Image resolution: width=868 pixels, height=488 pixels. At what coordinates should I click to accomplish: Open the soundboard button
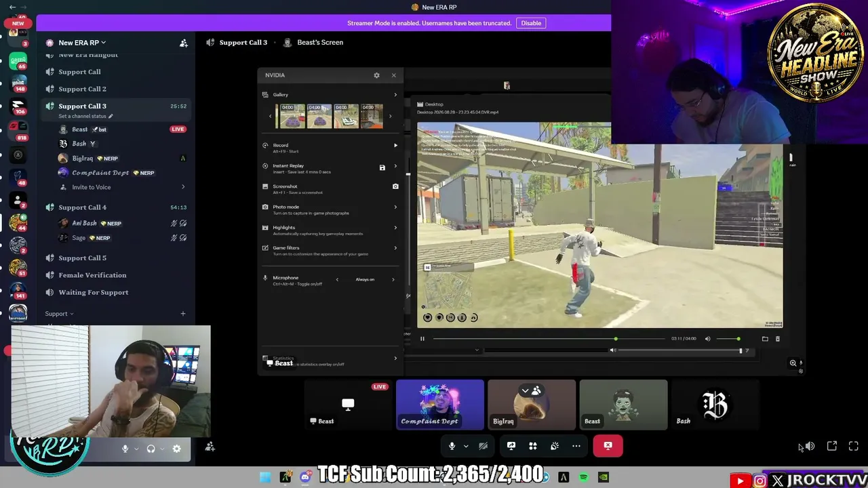[x=555, y=446]
